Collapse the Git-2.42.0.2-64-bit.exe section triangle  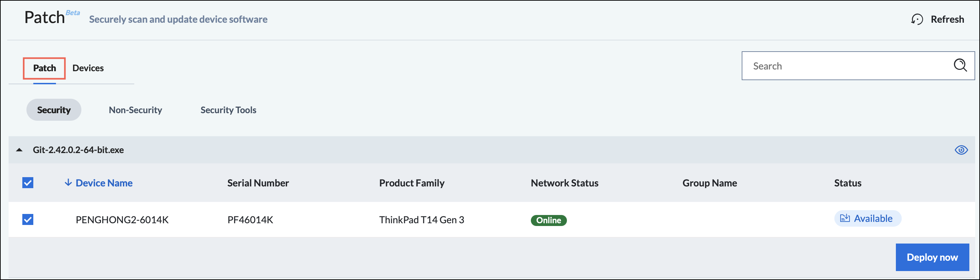coord(20,150)
